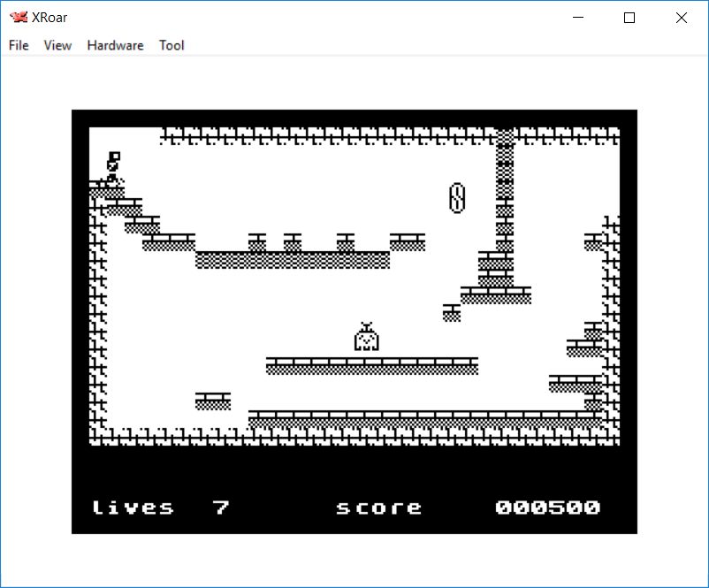Open the View menu
709x588 pixels.
click(x=57, y=45)
